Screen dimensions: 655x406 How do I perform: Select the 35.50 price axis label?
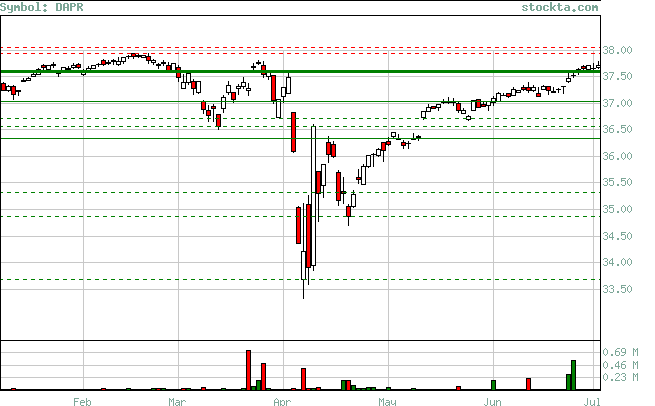click(617, 183)
